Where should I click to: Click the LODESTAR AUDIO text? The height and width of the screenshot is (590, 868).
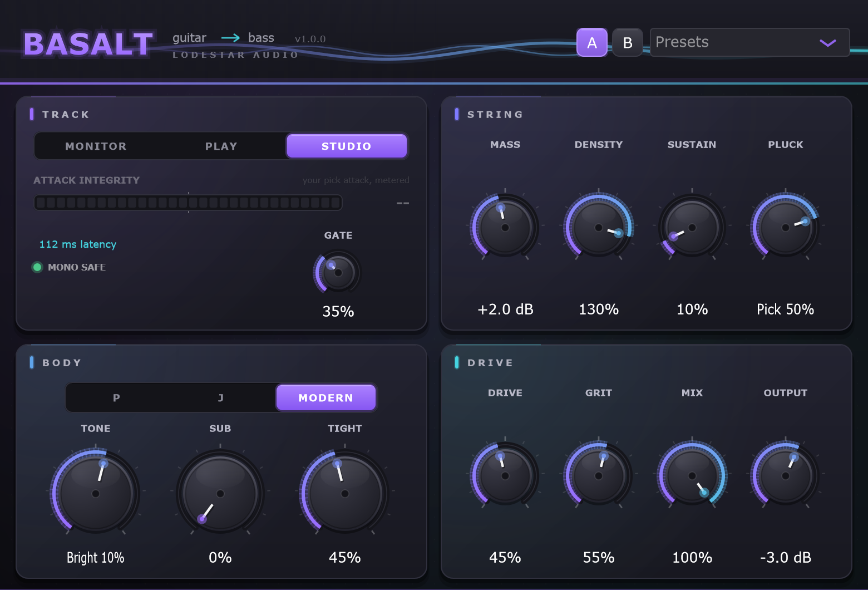(235, 55)
